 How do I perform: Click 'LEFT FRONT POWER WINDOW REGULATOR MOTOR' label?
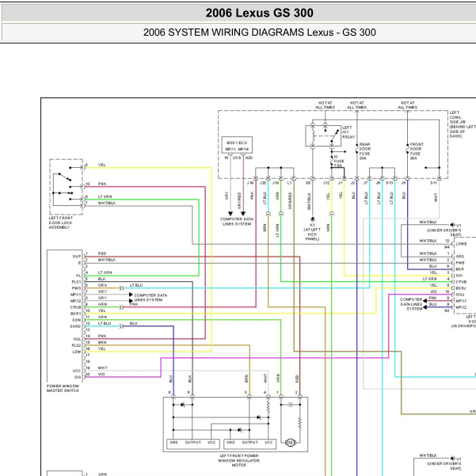click(238, 460)
